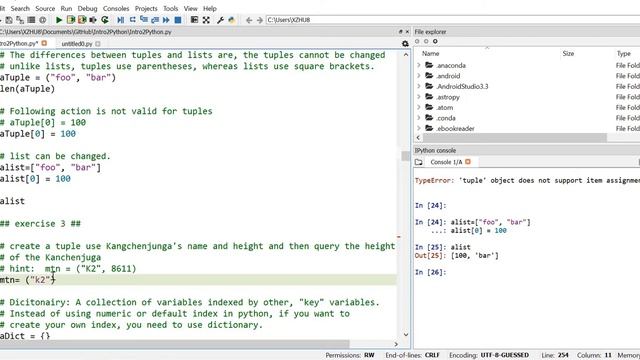640x360 pixels.
Task: Click editor vertical scrollbar thumb
Action: tap(405, 156)
